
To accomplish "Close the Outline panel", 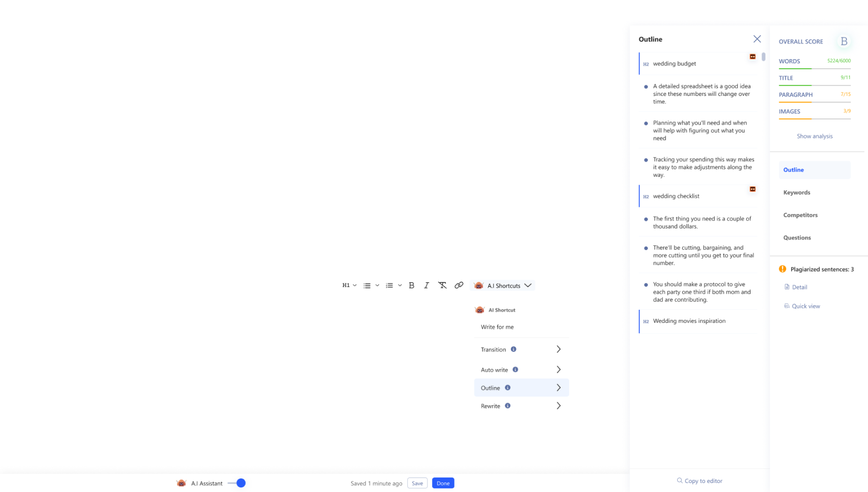I will (x=757, y=39).
